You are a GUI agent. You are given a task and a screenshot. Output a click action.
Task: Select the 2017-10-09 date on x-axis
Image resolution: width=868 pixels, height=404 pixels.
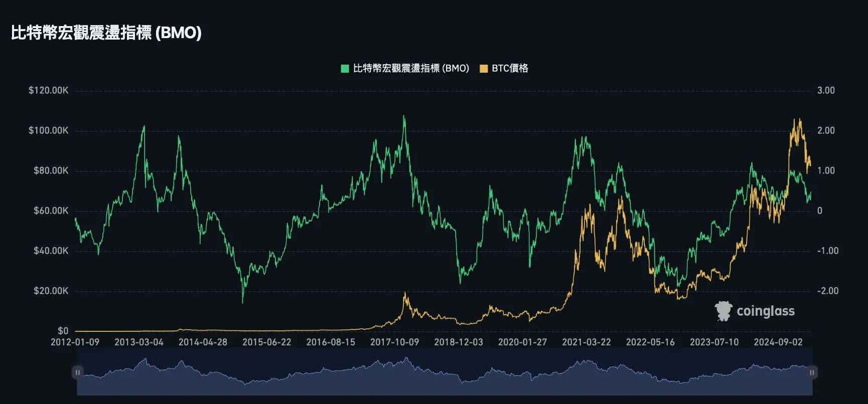point(394,342)
